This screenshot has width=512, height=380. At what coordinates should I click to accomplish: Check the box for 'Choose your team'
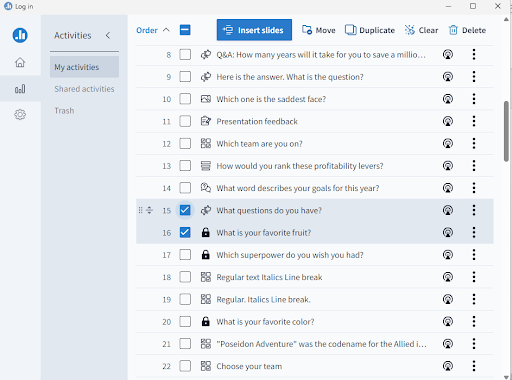185,366
